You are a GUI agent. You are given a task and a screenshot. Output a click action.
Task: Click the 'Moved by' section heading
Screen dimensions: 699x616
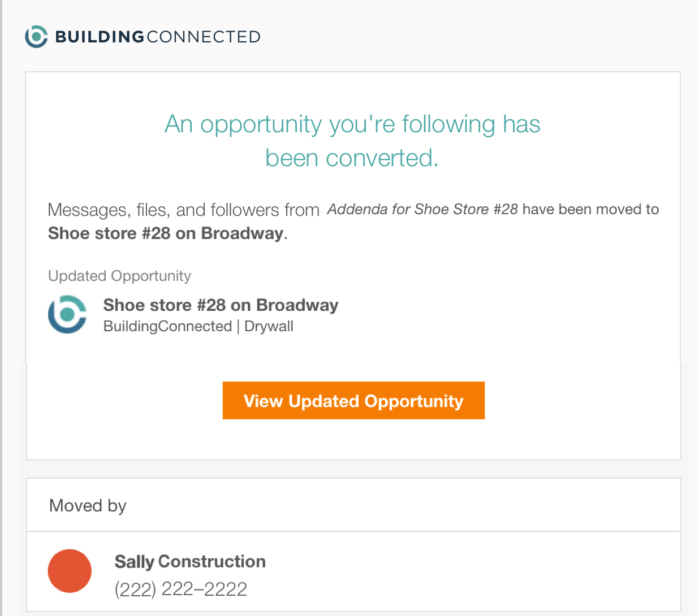click(x=88, y=505)
